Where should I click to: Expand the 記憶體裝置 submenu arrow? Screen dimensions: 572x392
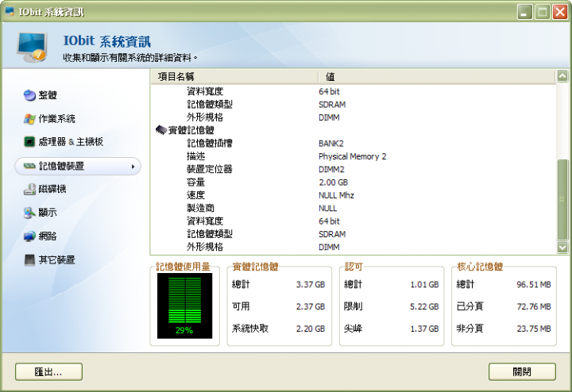click(133, 167)
